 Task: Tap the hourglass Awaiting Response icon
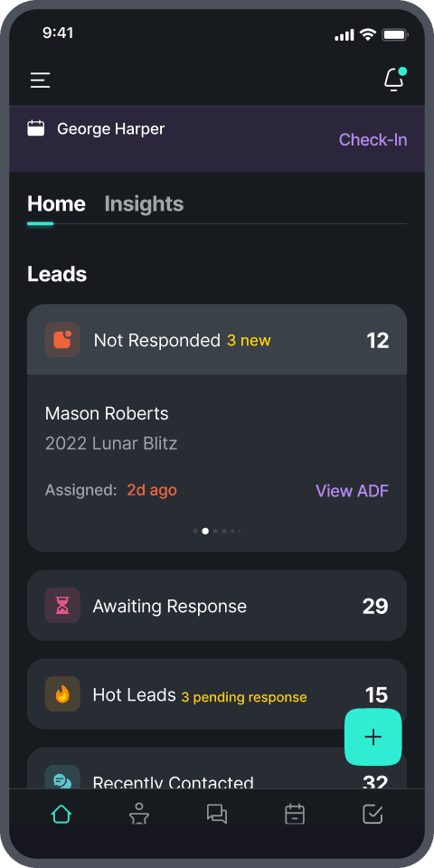click(x=62, y=606)
